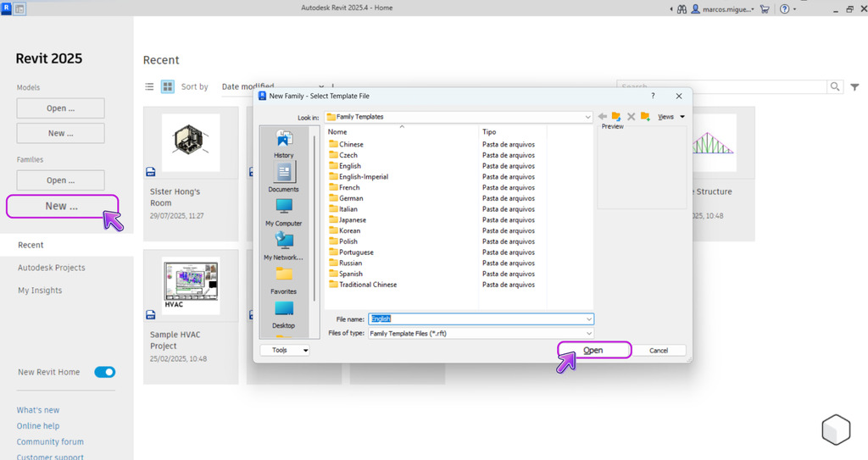Click the Families Open button

(x=60, y=180)
